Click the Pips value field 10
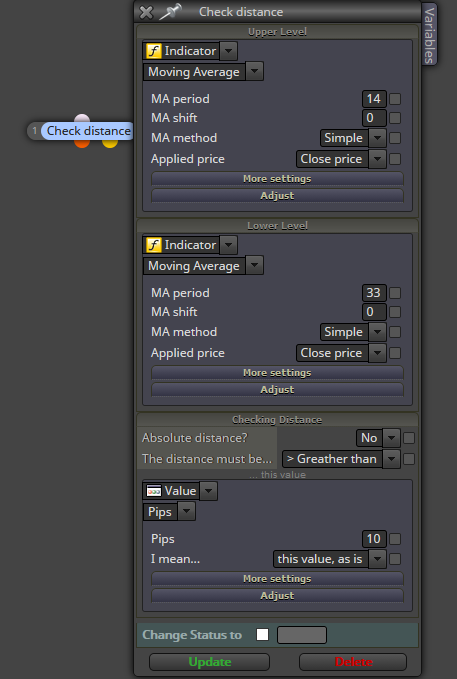This screenshot has height=679, width=457. tap(374, 539)
